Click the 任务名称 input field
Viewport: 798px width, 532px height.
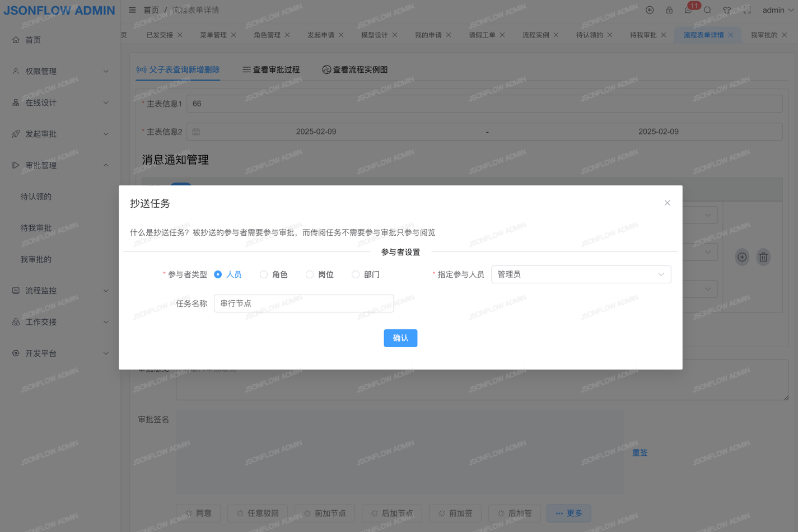click(x=304, y=304)
